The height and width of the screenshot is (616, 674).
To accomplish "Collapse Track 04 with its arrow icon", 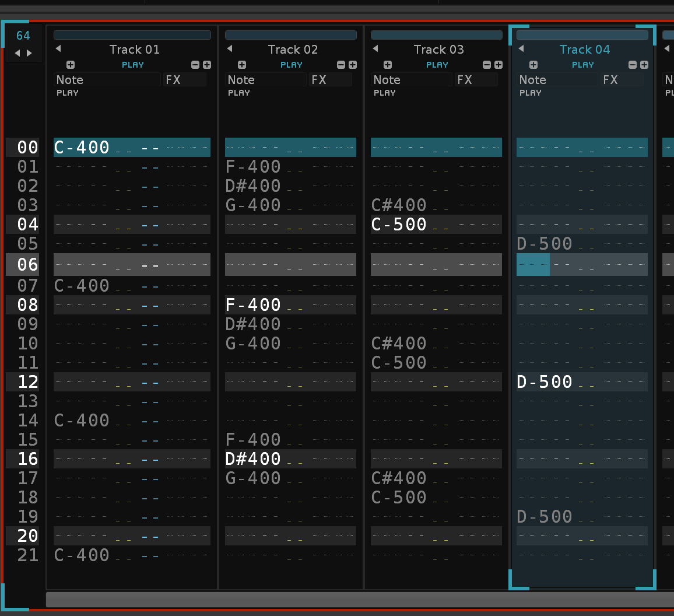I will [x=521, y=48].
